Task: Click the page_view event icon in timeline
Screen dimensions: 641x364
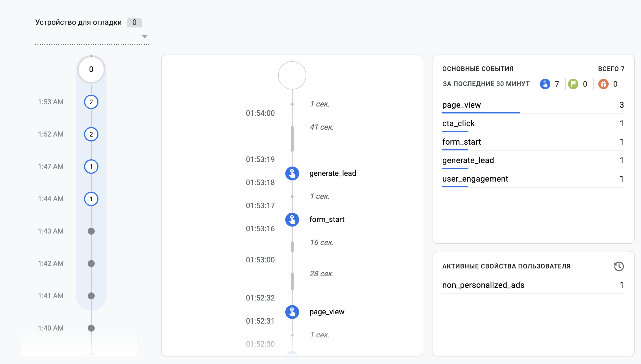Action: pyautogui.click(x=292, y=312)
